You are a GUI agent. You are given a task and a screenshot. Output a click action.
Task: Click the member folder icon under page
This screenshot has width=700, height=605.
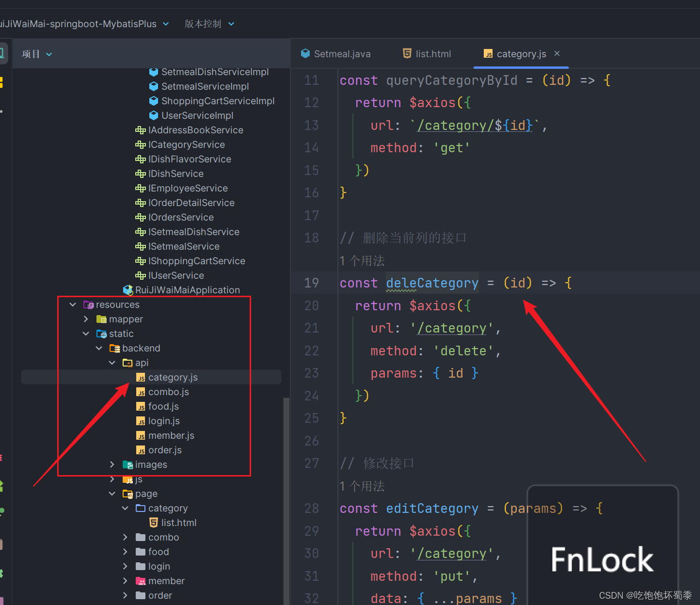point(141,581)
